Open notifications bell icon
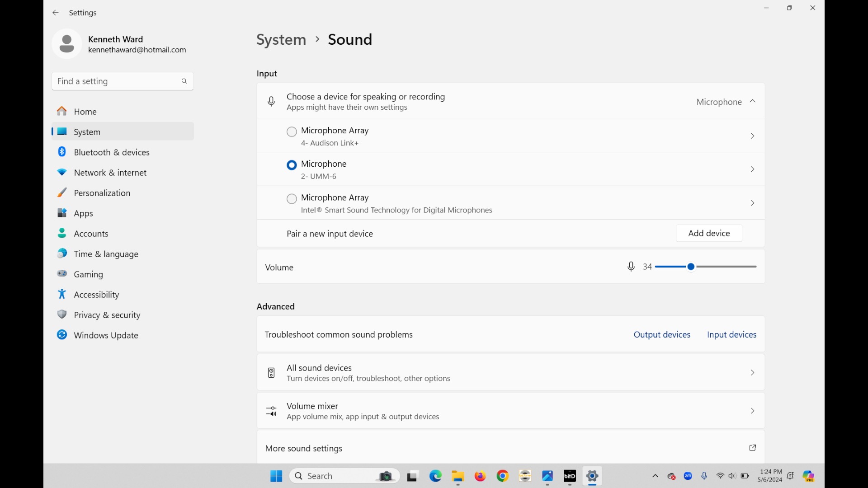This screenshot has height=488, width=868. click(x=791, y=476)
